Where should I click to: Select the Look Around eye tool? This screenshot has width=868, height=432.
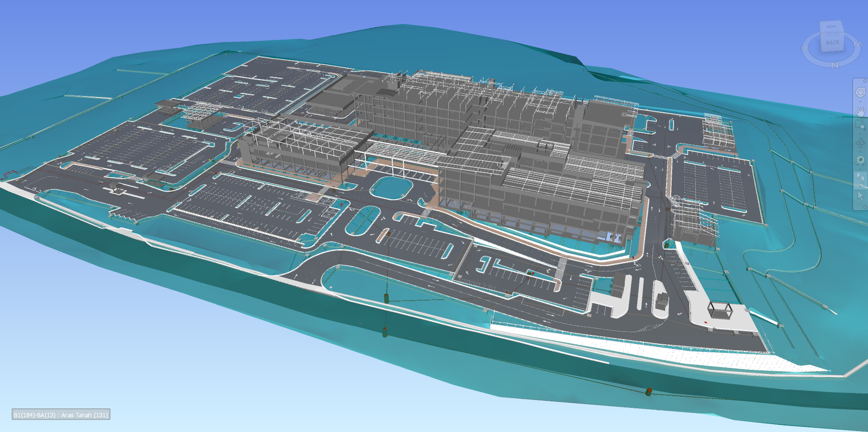(x=861, y=160)
